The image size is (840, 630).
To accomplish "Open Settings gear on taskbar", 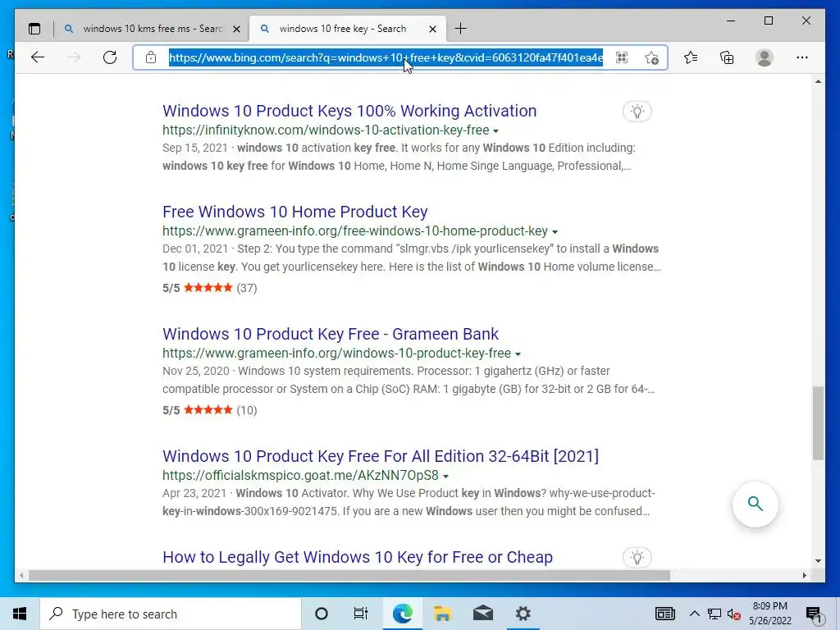I will tap(523, 614).
